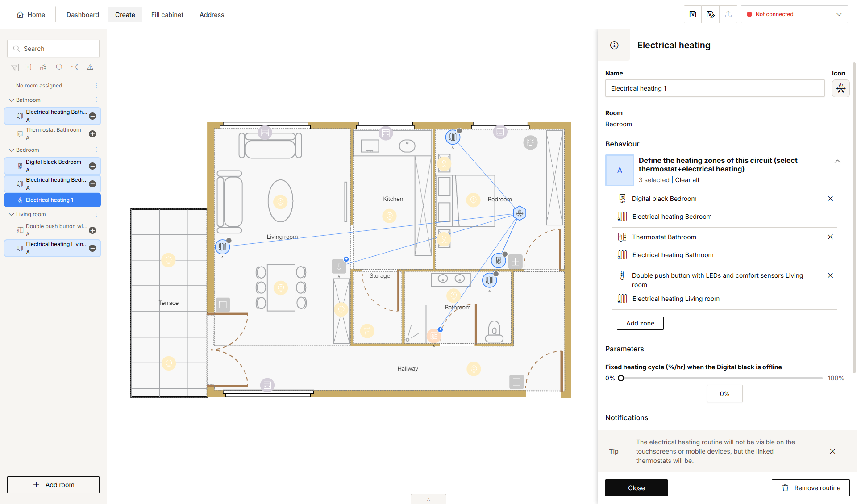Save the project with the floppy disk icon
Screen dimensions: 857x504
(693, 14)
